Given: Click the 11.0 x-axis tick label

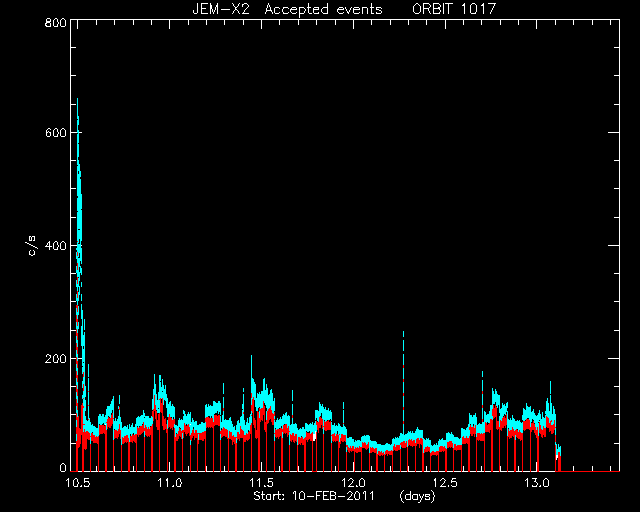Looking at the screenshot, I should 169,483.
